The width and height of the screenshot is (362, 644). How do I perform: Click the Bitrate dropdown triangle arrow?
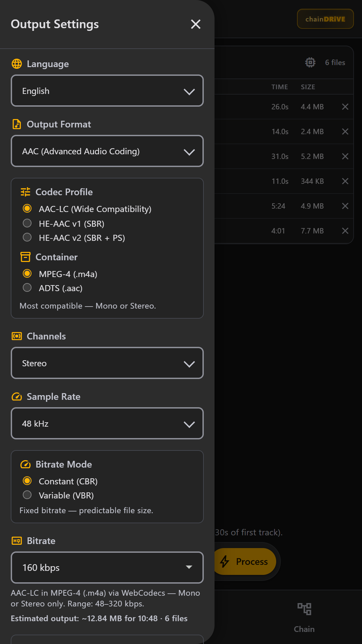pyautogui.click(x=189, y=567)
